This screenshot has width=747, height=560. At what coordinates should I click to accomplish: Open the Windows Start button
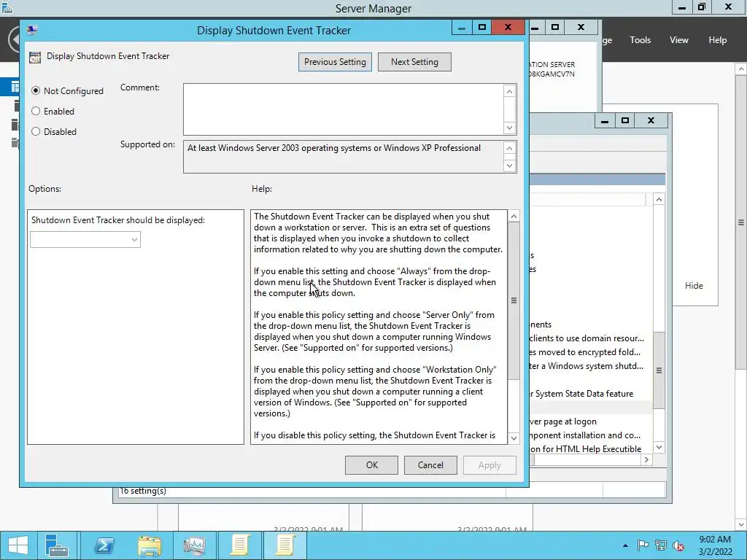18,545
